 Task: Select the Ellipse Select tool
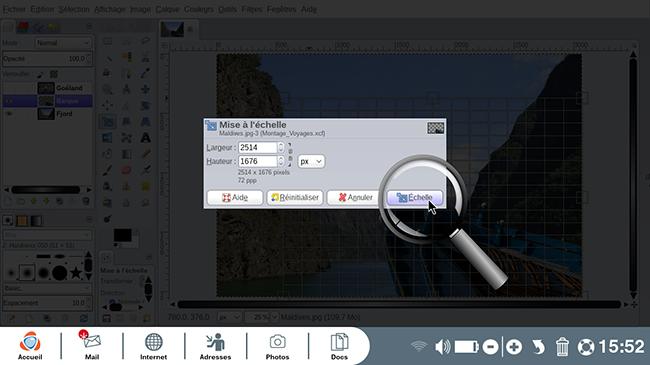click(x=126, y=41)
